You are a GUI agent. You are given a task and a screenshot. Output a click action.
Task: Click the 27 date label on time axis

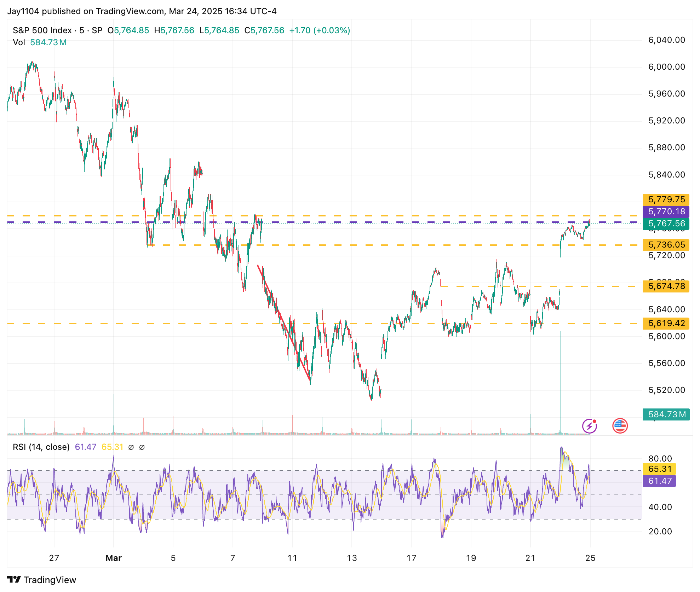[x=54, y=558]
